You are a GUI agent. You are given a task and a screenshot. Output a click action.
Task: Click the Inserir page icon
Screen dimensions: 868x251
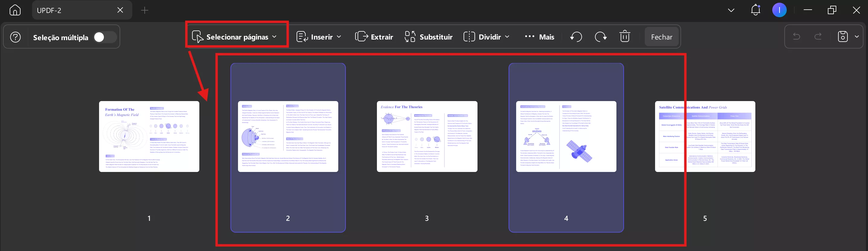coord(302,37)
